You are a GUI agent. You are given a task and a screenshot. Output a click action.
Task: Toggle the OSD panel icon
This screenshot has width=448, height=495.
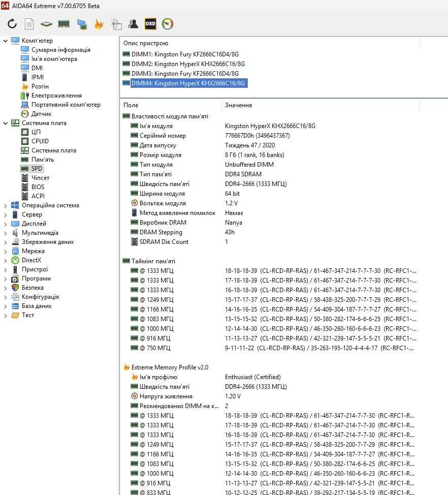coord(150,24)
